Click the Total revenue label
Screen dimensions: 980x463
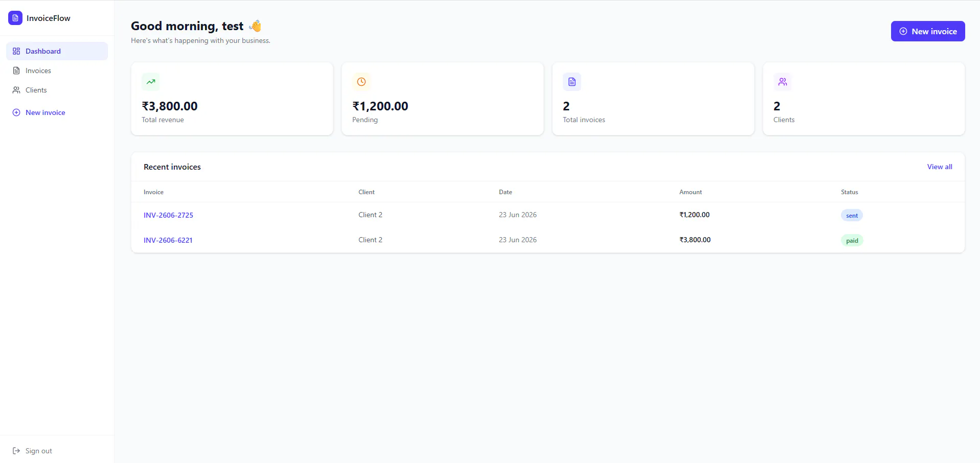point(163,120)
